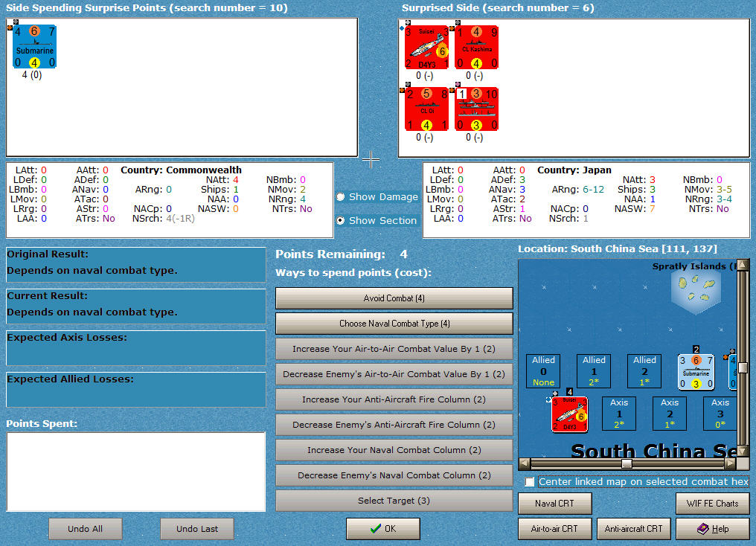756x546 pixels.
Task: Choose Naval Combat Type for 4 points
Action: [x=394, y=324]
